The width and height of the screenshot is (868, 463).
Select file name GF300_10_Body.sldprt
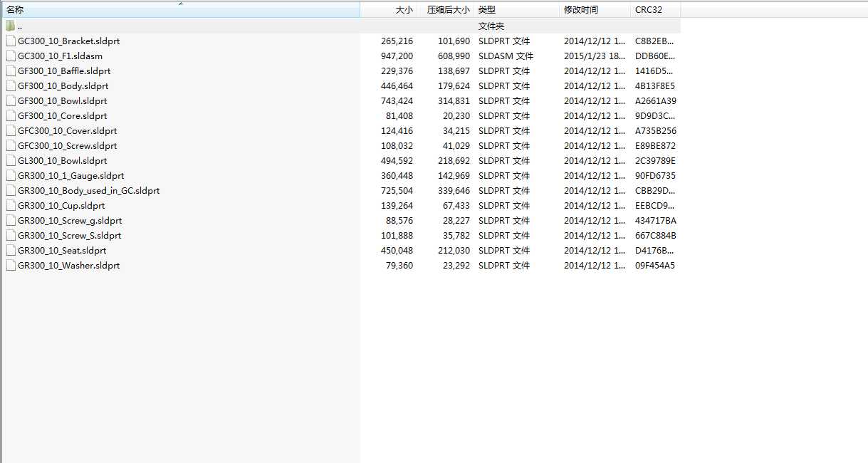(63, 85)
